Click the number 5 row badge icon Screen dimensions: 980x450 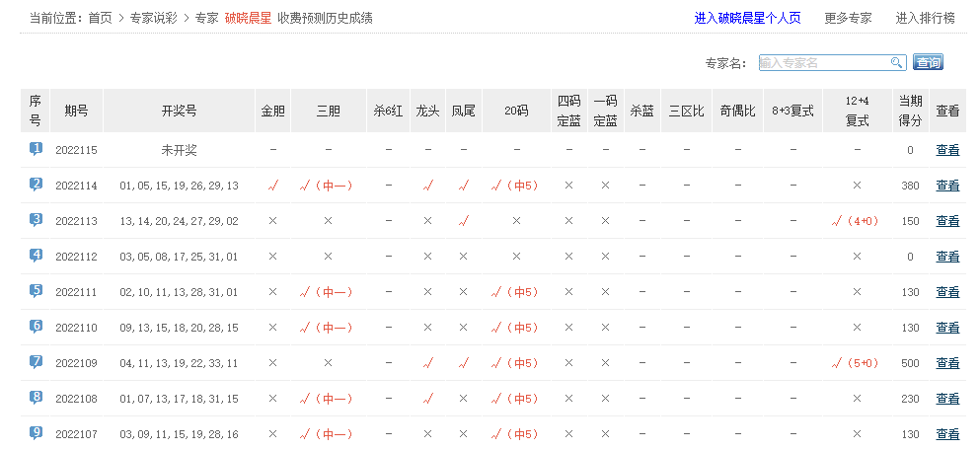[x=36, y=291]
